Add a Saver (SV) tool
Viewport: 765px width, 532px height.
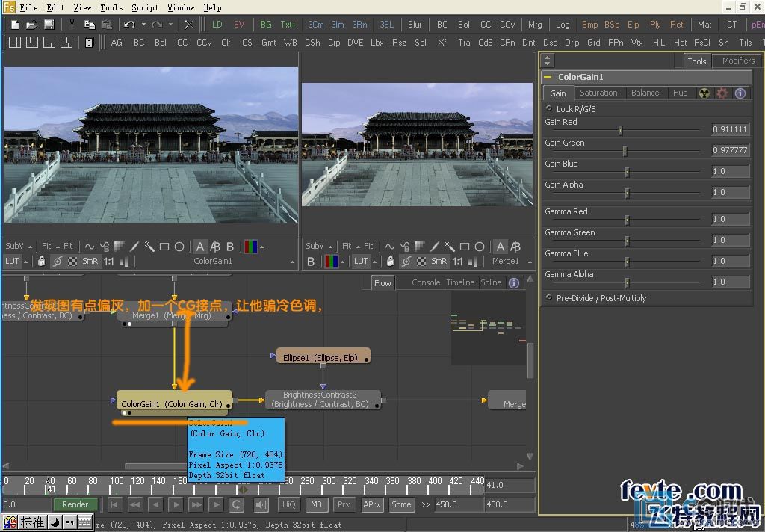[239, 25]
